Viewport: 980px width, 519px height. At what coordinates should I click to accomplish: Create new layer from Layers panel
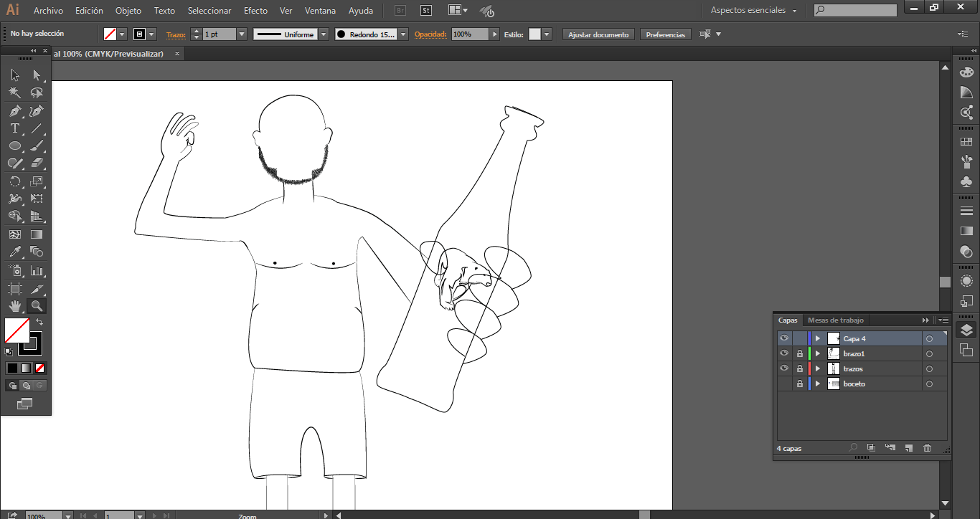click(x=908, y=448)
